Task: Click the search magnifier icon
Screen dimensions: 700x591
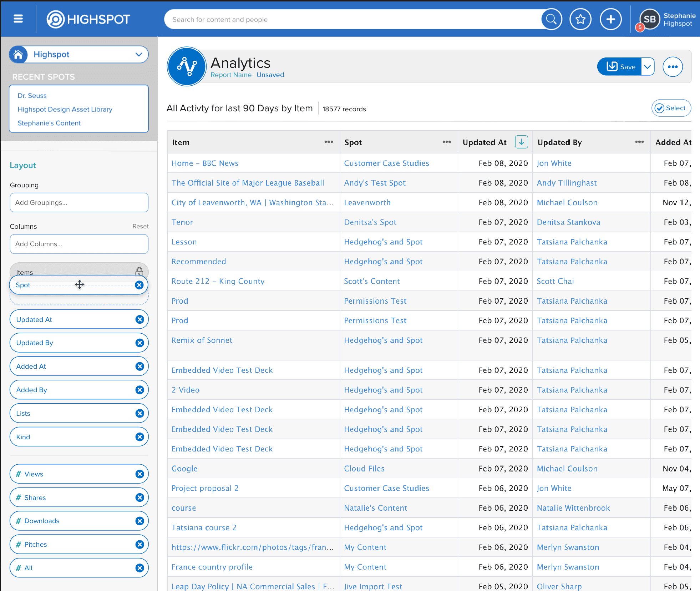Action: pyautogui.click(x=551, y=19)
